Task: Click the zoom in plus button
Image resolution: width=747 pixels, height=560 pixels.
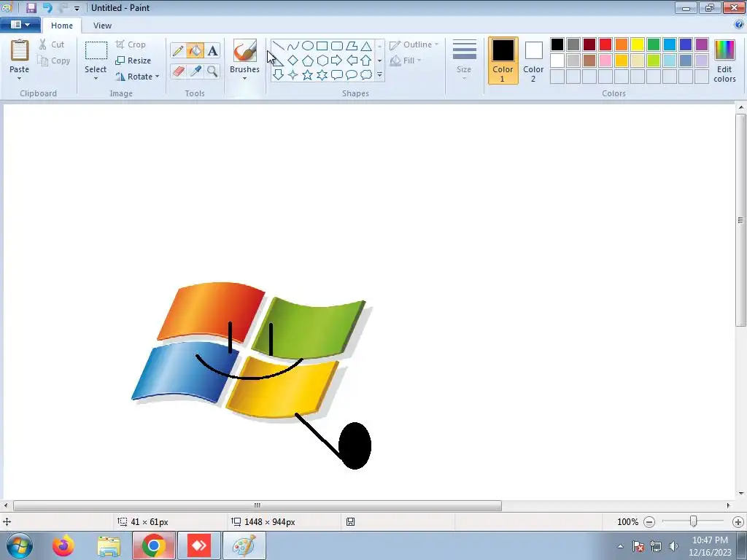Action: 738,522
